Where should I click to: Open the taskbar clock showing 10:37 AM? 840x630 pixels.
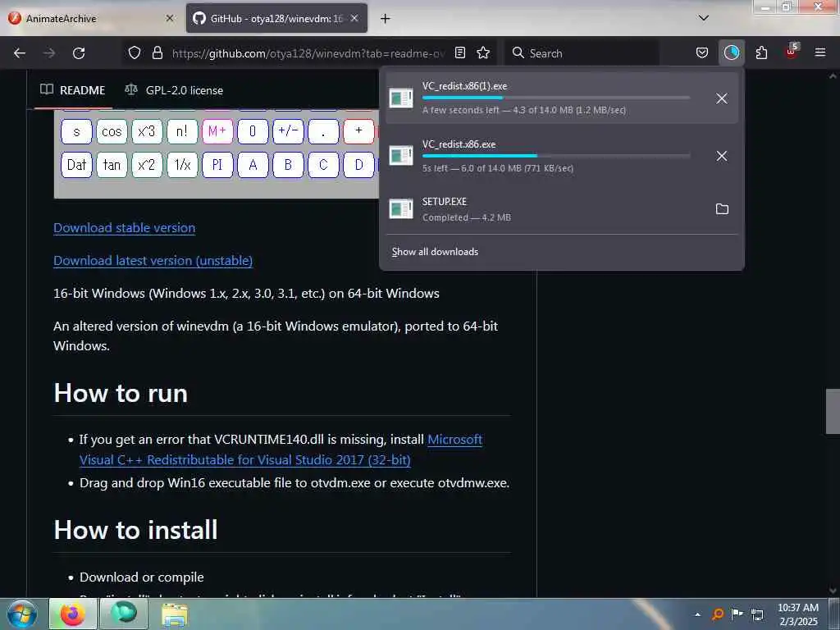coord(798,614)
